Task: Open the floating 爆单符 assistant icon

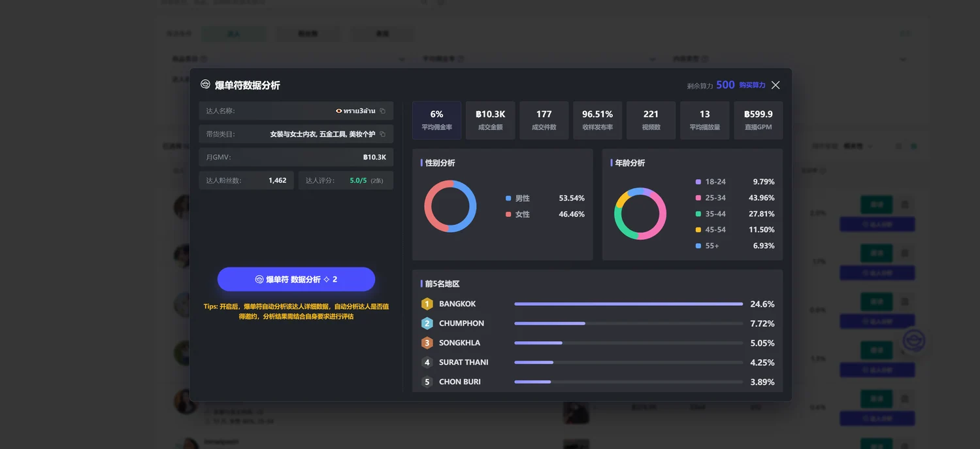Action: [x=914, y=341]
